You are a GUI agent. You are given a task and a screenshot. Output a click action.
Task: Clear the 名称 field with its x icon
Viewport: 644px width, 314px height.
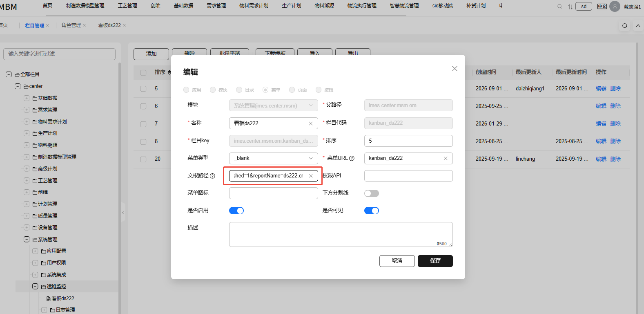coord(311,123)
